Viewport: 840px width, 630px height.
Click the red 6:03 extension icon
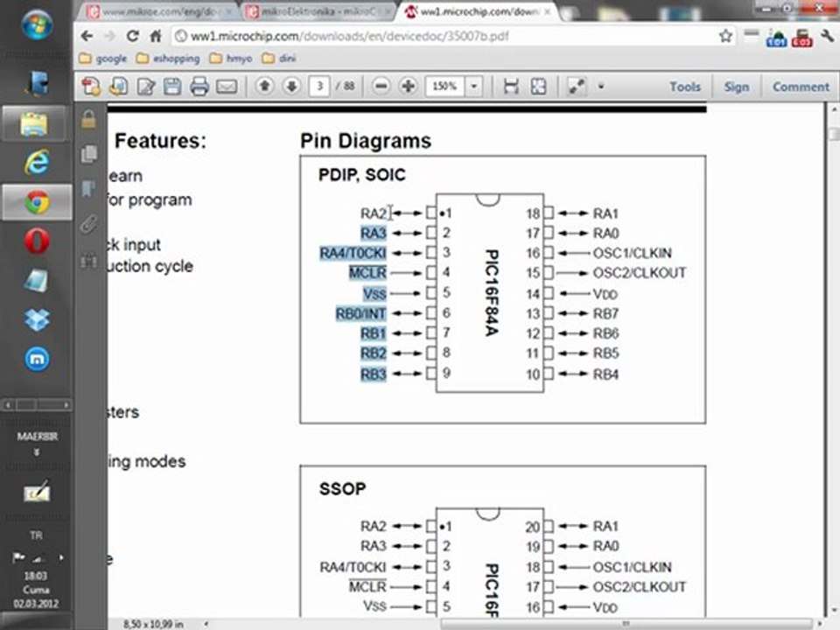pyautogui.click(x=802, y=38)
